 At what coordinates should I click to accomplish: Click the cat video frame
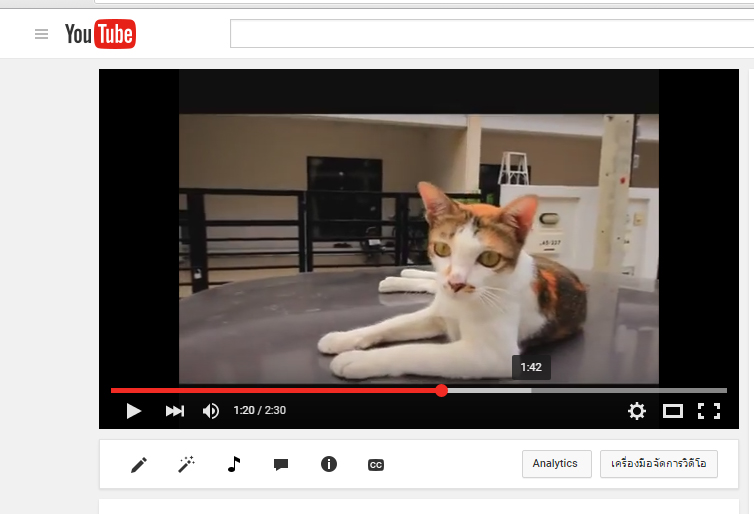[419, 249]
